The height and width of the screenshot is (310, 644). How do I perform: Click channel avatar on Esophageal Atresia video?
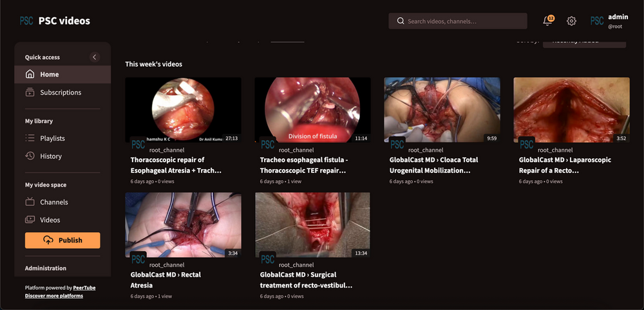(x=138, y=144)
